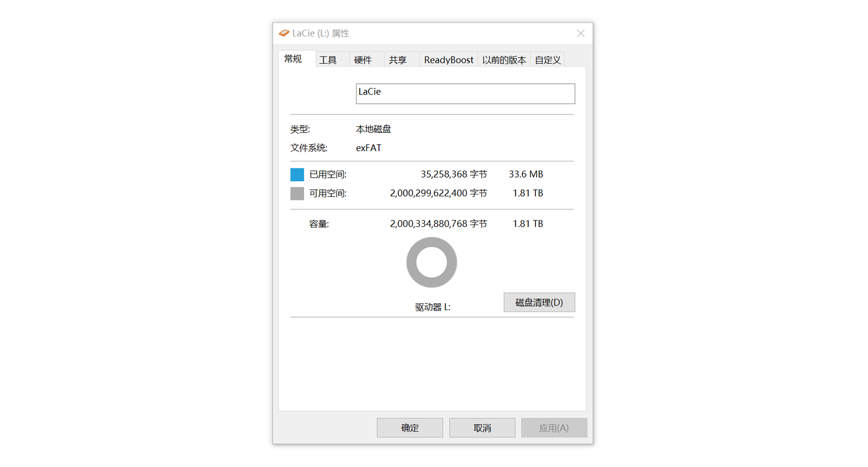Click the disk usage donut chart

click(432, 263)
